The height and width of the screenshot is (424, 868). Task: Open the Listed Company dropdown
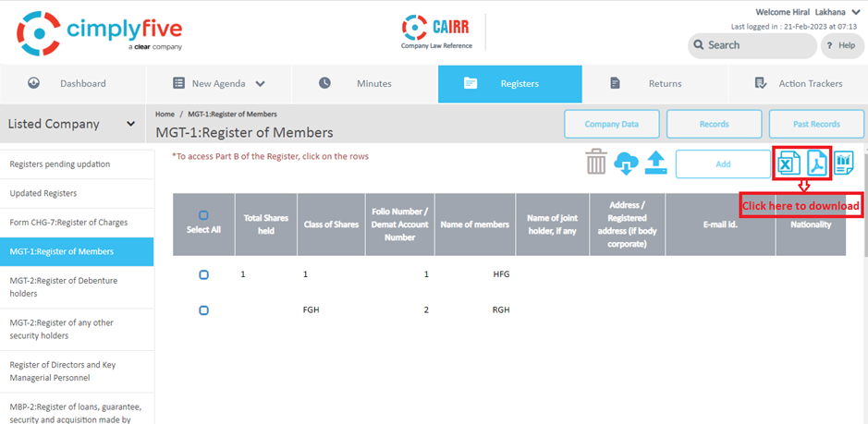[72, 124]
